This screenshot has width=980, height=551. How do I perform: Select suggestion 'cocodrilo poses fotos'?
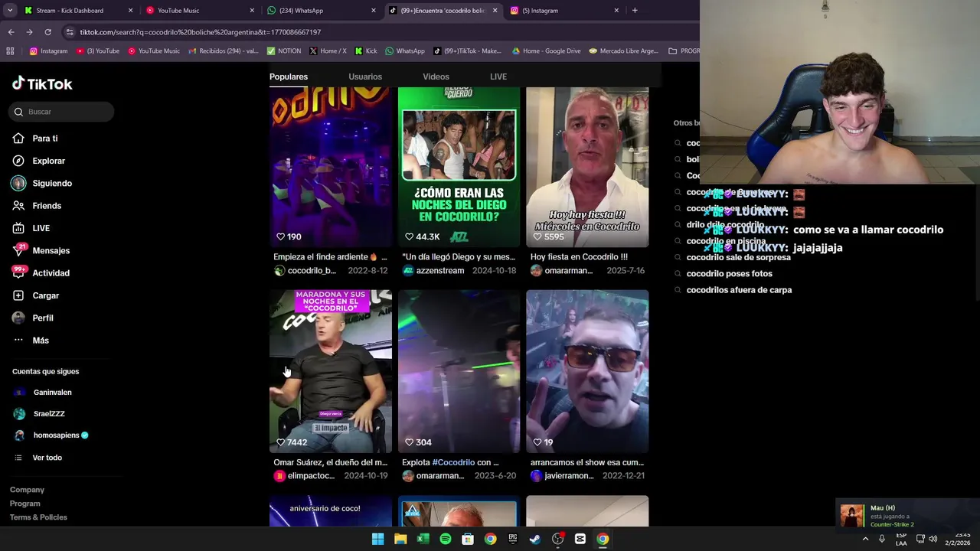[x=730, y=274]
